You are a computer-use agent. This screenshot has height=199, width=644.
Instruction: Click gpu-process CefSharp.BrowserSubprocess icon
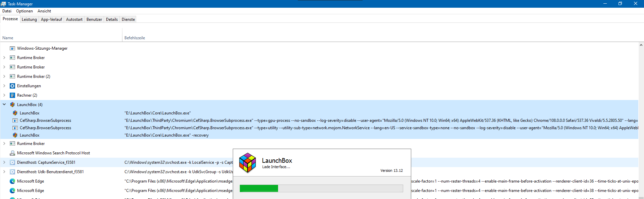tap(15, 120)
